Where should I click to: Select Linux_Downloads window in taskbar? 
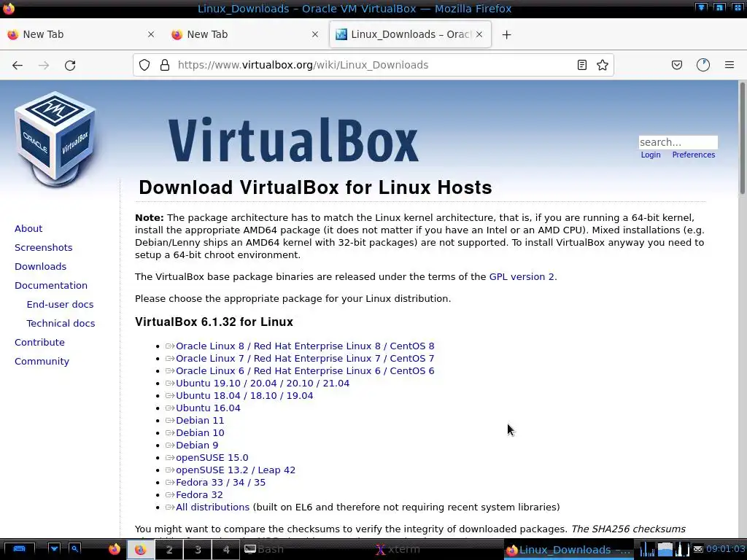(x=569, y=550)
